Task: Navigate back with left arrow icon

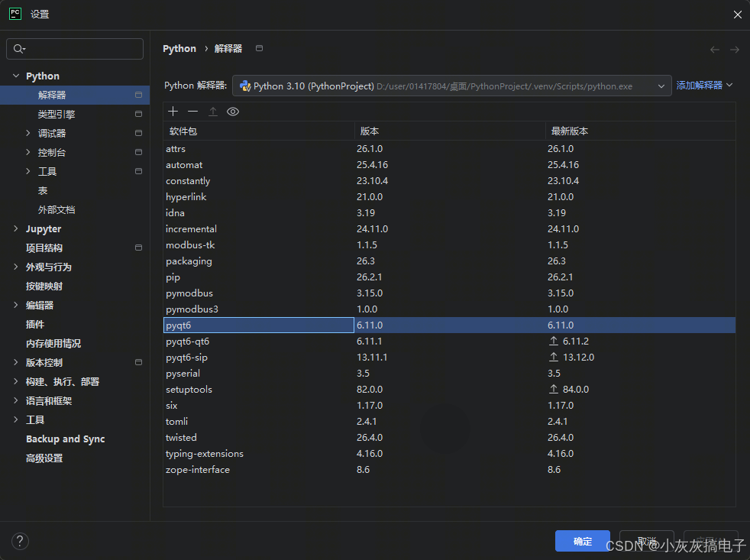Action: [x=715, y=50]
